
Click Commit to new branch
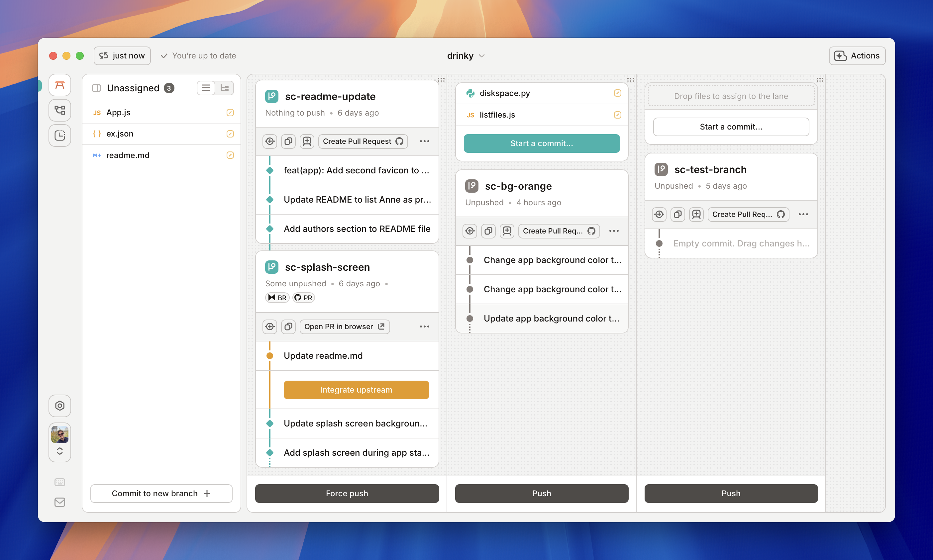point(161,493)
